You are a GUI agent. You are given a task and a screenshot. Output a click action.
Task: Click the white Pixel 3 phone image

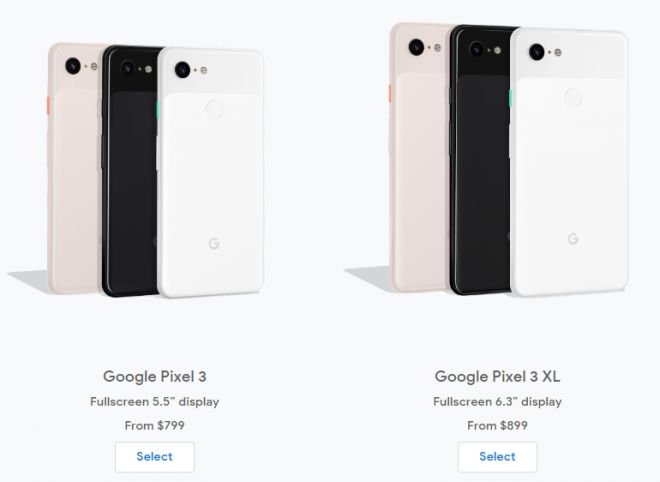pyautogui.click(x=210, y=172)
